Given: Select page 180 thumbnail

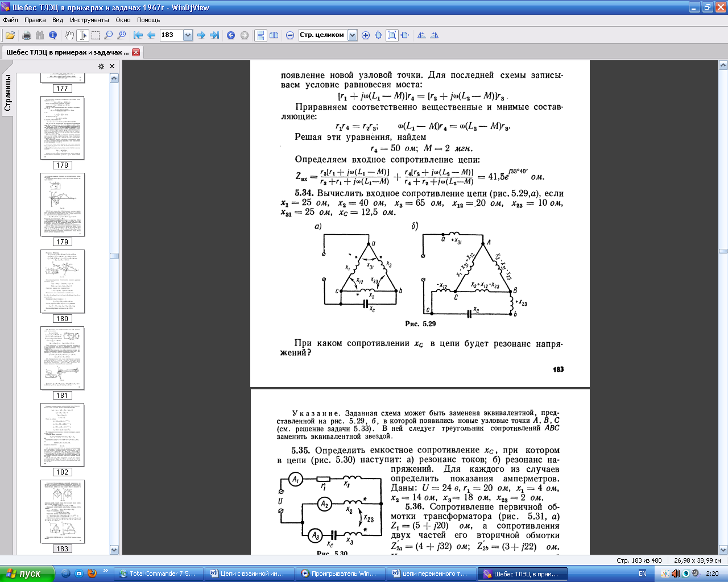Looking at the screenshot, I should click(x=62, y=281).
